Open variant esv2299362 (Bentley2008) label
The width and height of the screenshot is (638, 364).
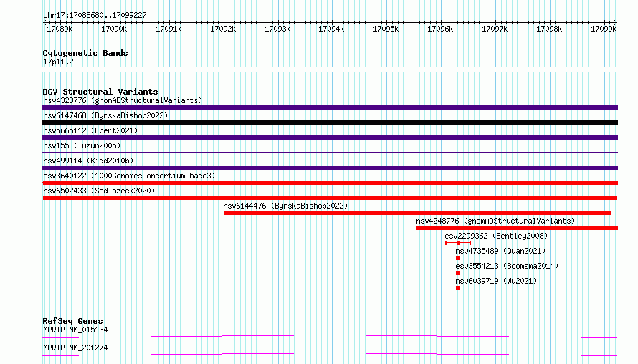coord(496,236)
